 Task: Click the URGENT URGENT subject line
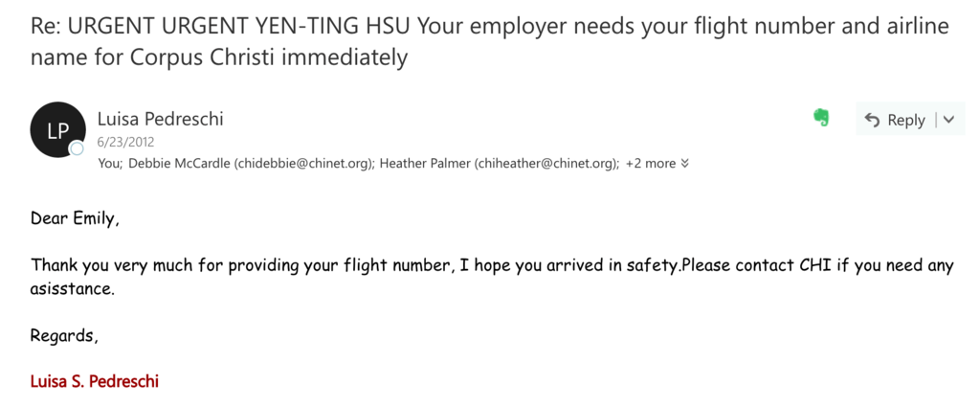pyautogui.click(x=490, y=42)
